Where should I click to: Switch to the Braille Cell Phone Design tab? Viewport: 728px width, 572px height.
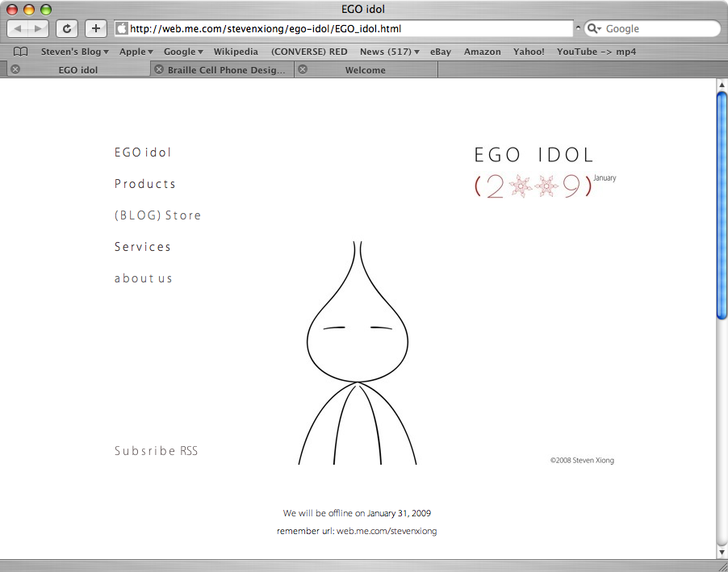224,69
